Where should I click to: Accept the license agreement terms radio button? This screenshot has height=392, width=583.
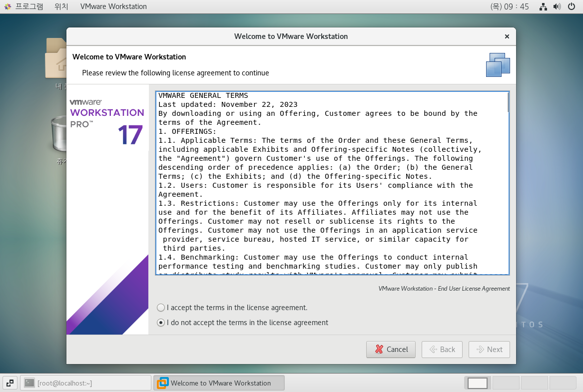[x=161, y=308]
